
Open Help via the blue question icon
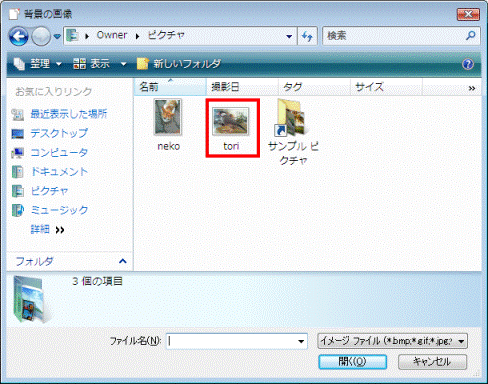[x=468, y=64]
